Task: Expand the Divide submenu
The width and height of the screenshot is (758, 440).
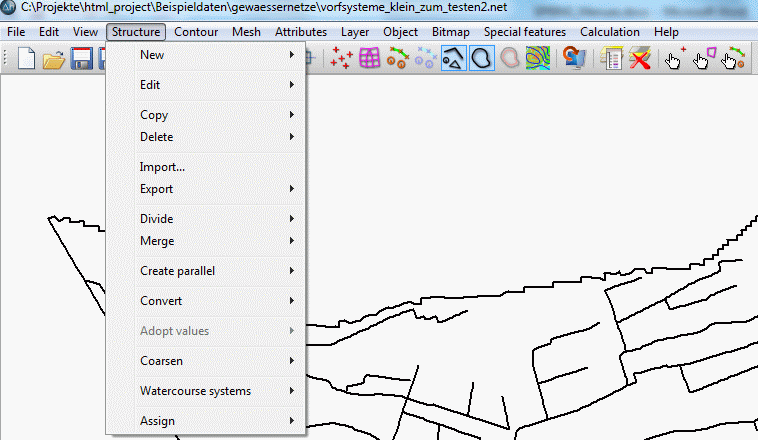Action: (206, 219)
